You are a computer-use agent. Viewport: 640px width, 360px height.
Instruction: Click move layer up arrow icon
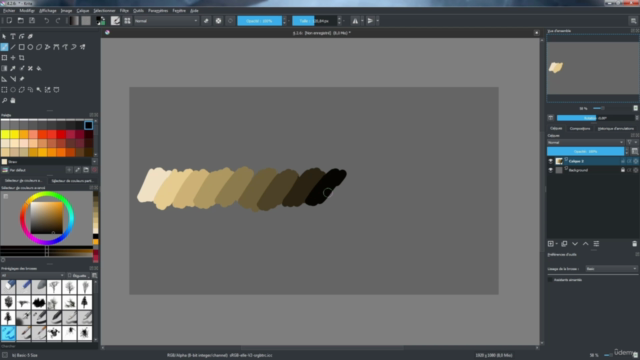pyautogui.click(x=585, y=244)
